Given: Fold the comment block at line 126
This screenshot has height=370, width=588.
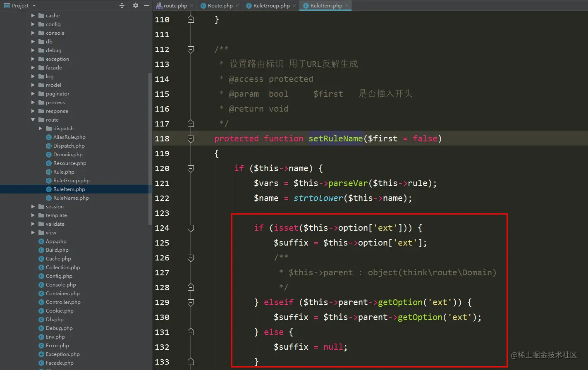Looking at the screenshot, I should click(x=191, y=258).
